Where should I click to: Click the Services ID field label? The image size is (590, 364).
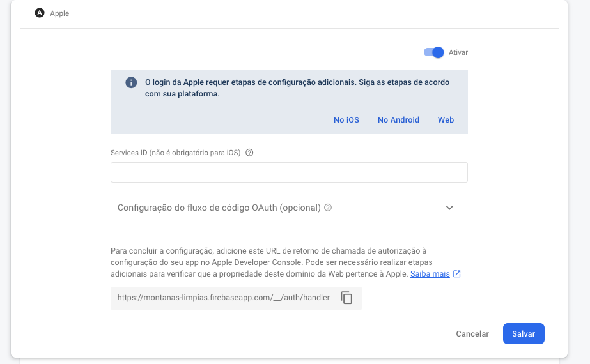click(175, 153)
